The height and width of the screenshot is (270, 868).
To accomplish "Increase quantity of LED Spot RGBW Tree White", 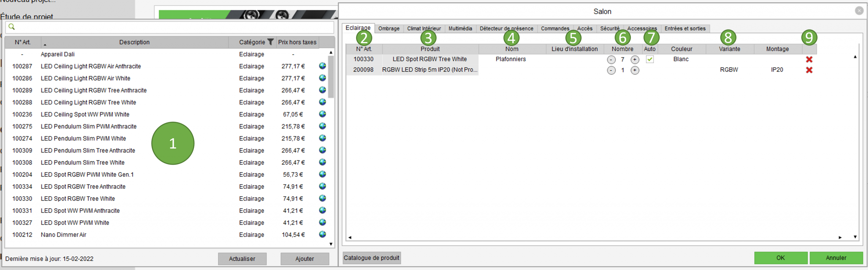I will 635,60.
